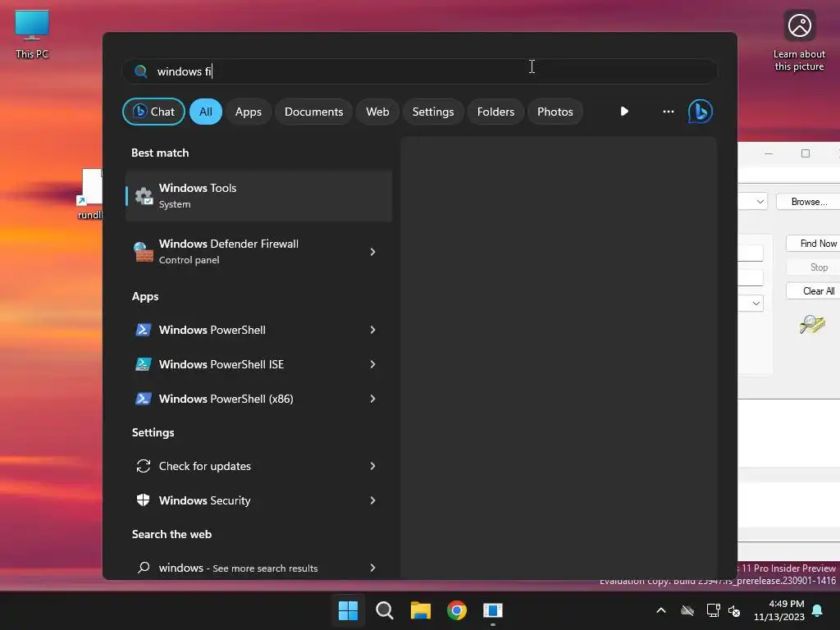Switch to Apps filter tab

pos(248,112)
